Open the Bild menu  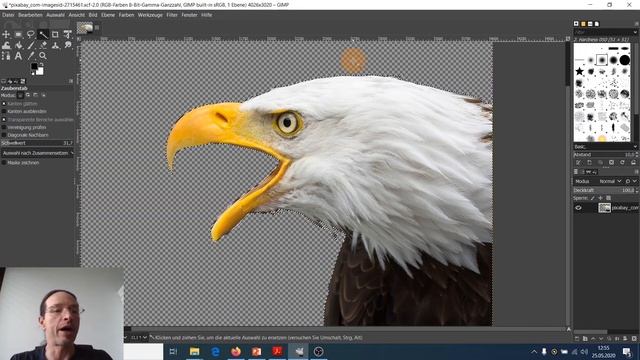[x=93, y=15]
